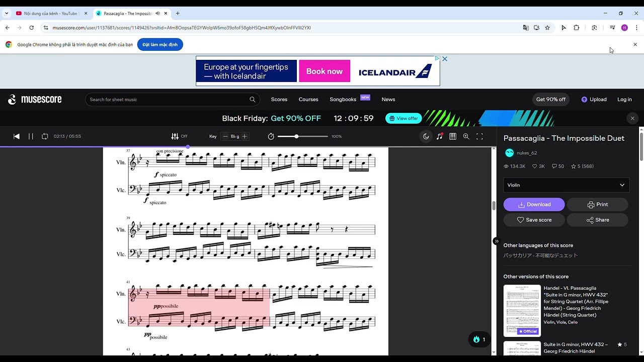Open the mixer settings icon
The height and width of the screenshot is (362, 644).
coord(175,136)
